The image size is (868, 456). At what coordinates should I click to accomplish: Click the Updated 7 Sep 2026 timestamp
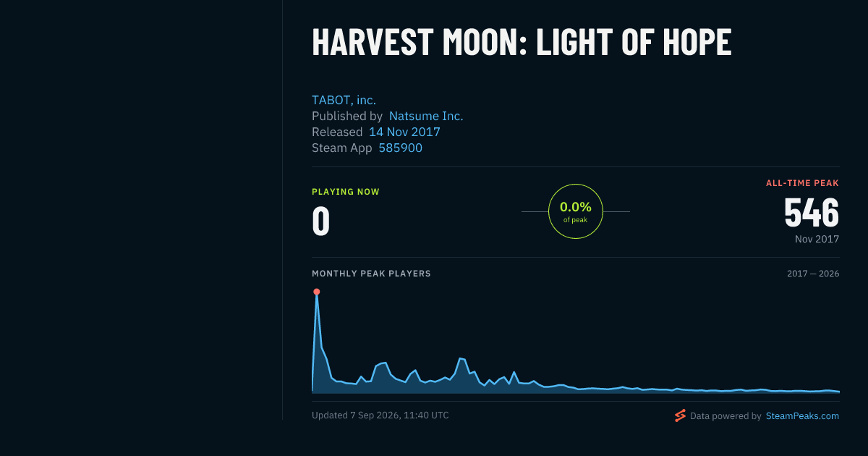tap(380, 415)
